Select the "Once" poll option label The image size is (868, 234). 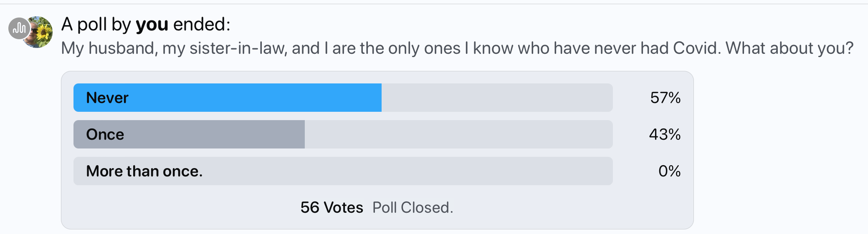(x=105, y=135)
